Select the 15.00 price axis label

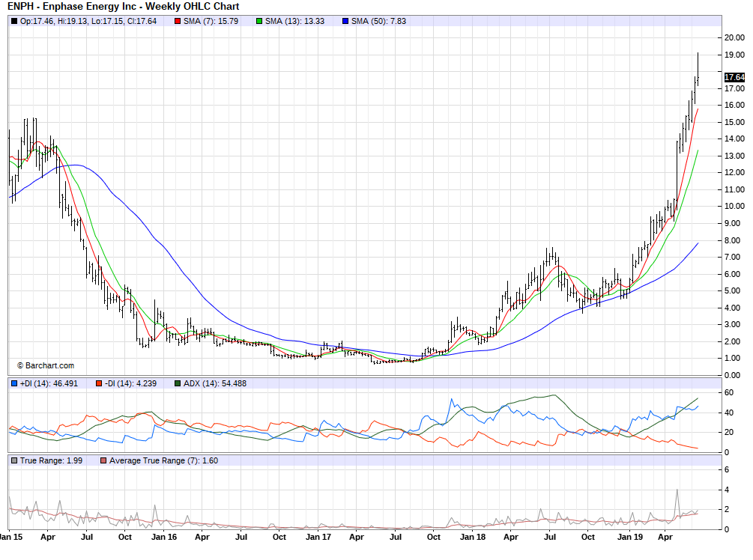click(734, 122)
